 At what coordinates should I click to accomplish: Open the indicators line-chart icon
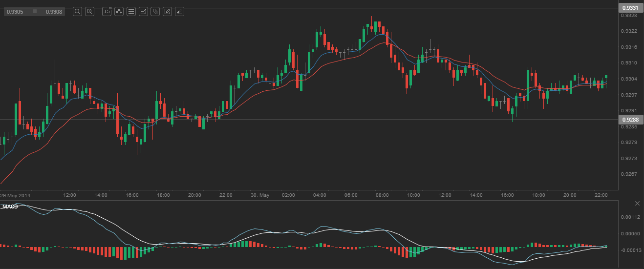point(143,12)
